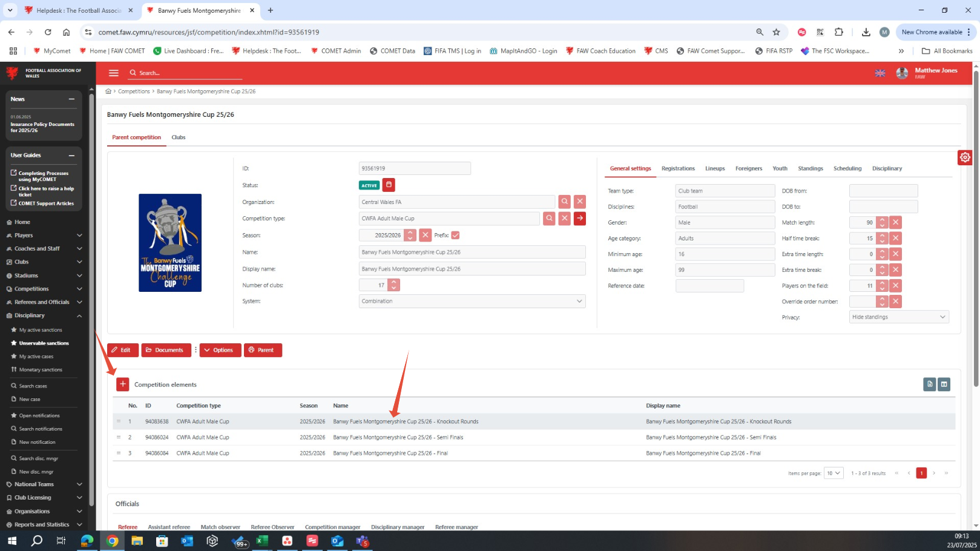Clear the Organization field with X button
Viewport: 980px width, 551px height.
point(580,202)
